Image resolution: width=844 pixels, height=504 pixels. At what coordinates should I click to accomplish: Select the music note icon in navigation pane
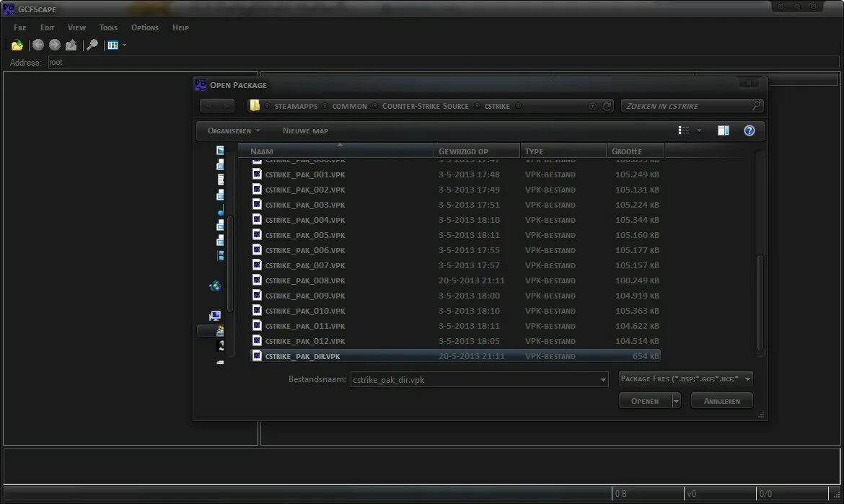221,211
